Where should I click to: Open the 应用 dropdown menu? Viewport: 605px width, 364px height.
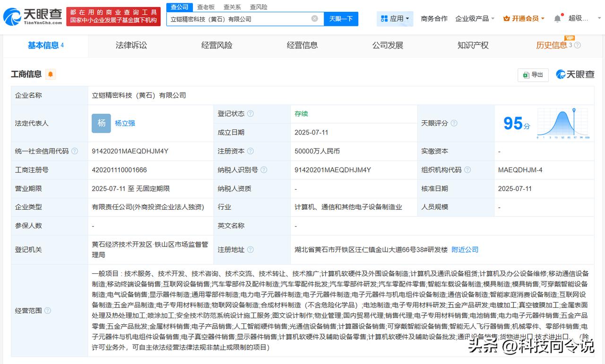pos(395,18)
